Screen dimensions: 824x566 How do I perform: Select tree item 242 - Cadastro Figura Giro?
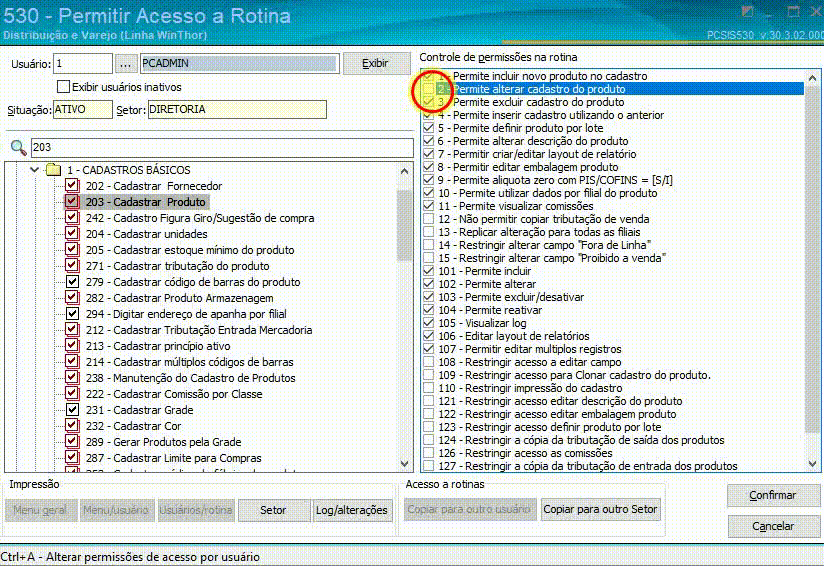point(200,218)
